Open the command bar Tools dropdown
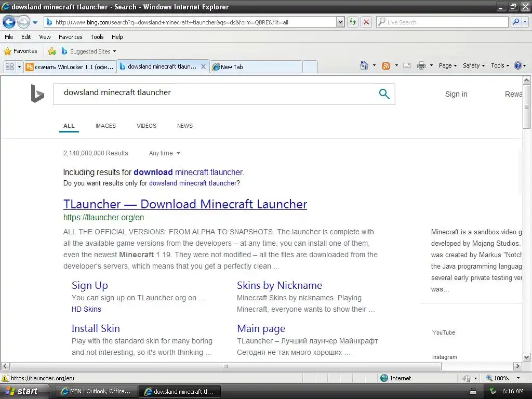This screenshot has height=399, width=532. coord(500,65)
